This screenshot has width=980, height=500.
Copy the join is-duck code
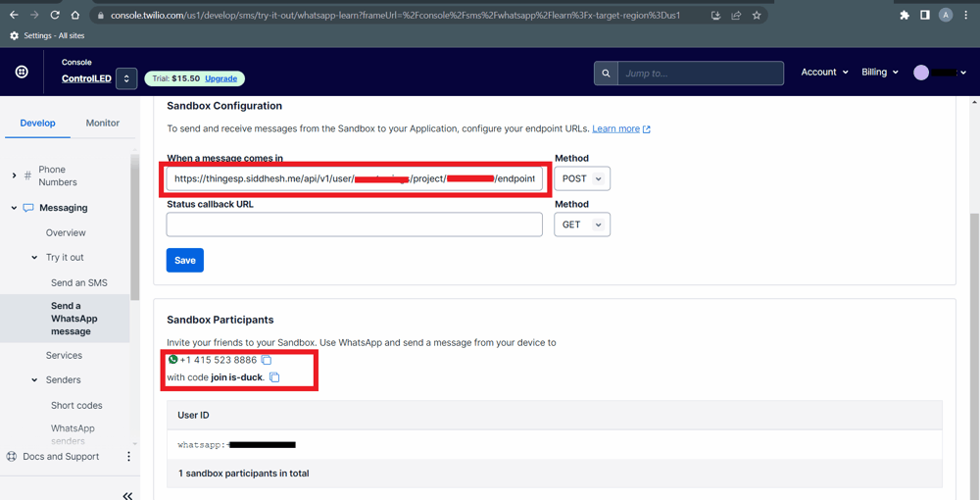pos(274,377)
